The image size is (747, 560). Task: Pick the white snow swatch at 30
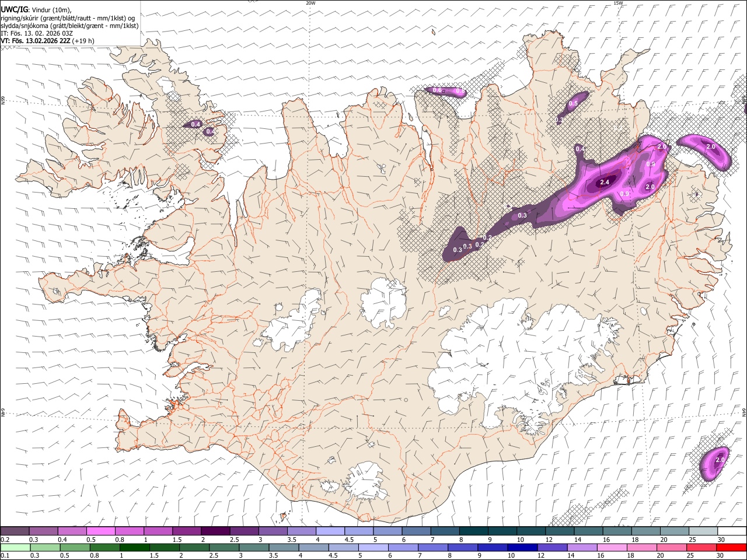pyautogui.click(x=732, y=531)
